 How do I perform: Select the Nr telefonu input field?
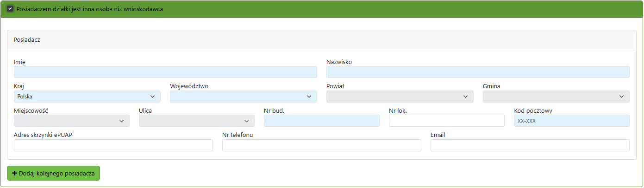[x=321, y=145]
